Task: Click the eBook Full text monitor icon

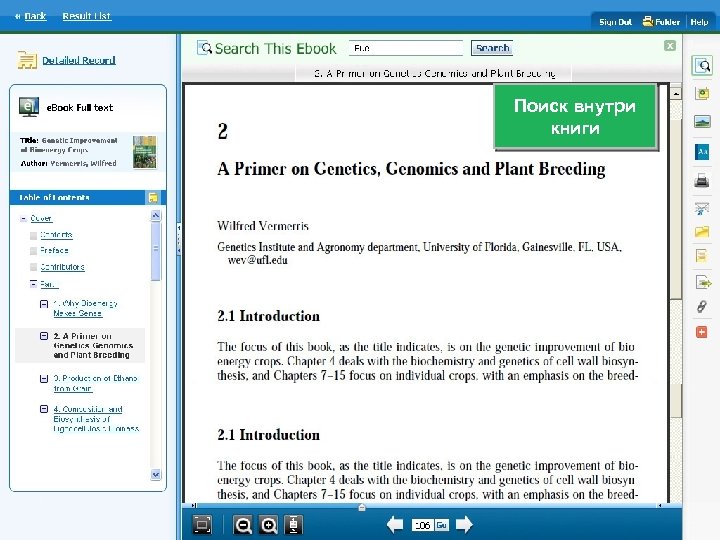Action: coord(28,107)
